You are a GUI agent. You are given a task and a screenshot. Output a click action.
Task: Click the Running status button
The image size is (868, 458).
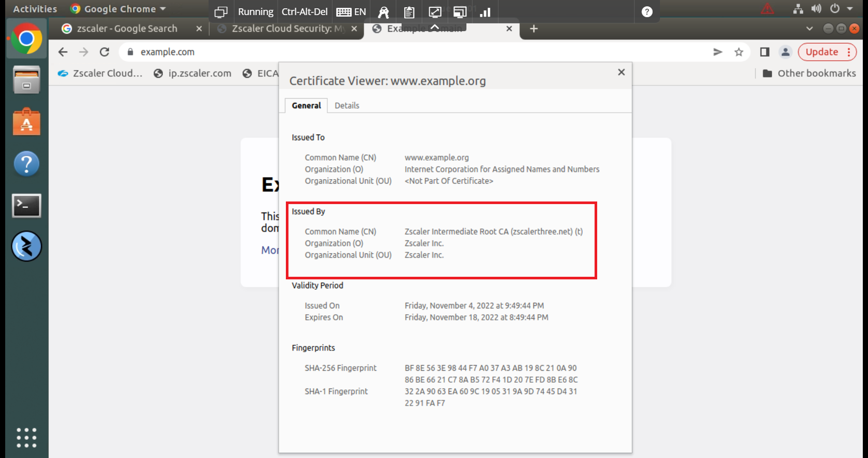pos(255,12)
